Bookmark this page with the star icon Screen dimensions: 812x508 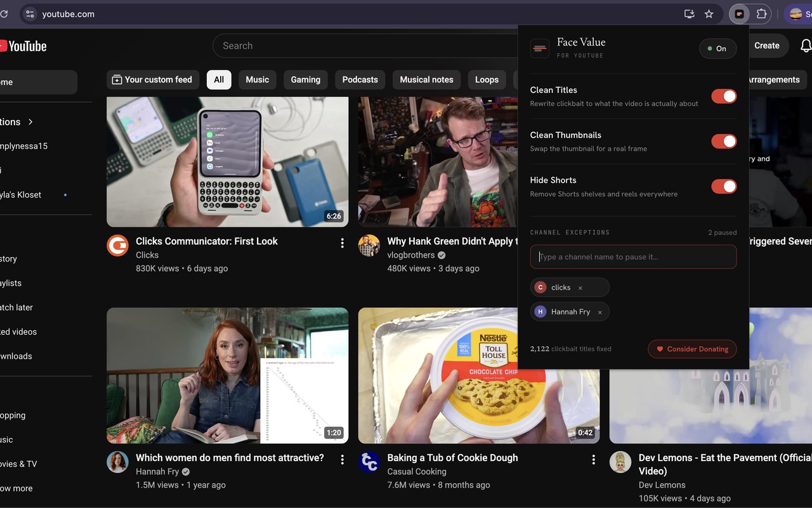709,14
